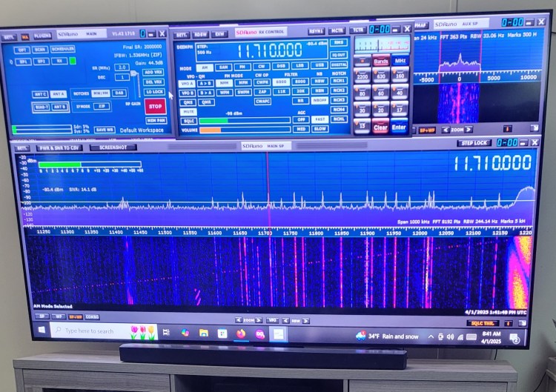556x392 pixels.
Task: Select AM mode button
Action: [x=204, y=67]
